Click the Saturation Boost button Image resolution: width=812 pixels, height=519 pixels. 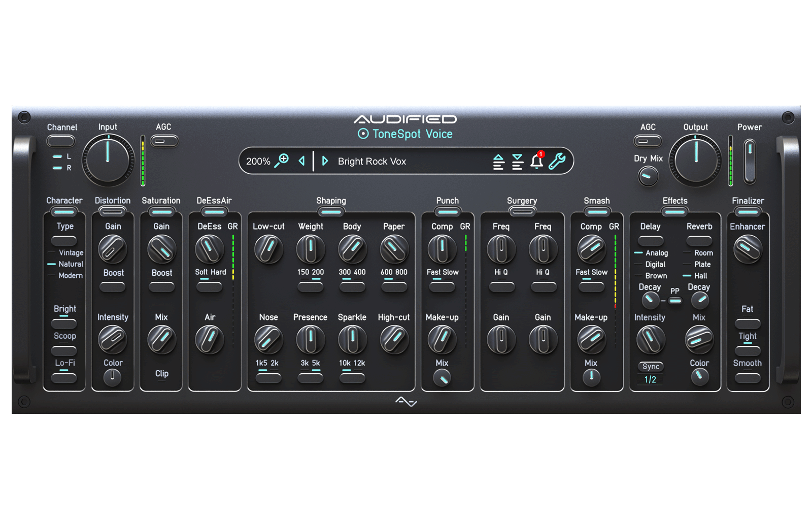click(x=161, y=286)
